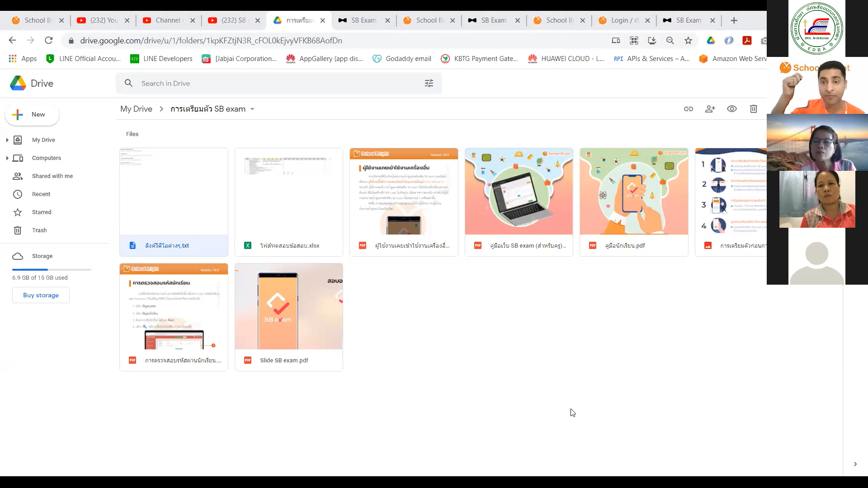
Task: Switch to the Login tab
Action: pos(624,20)
